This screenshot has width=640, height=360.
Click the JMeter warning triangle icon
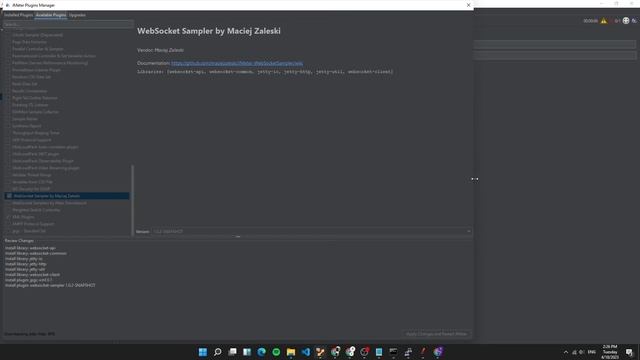pos(603,21)
